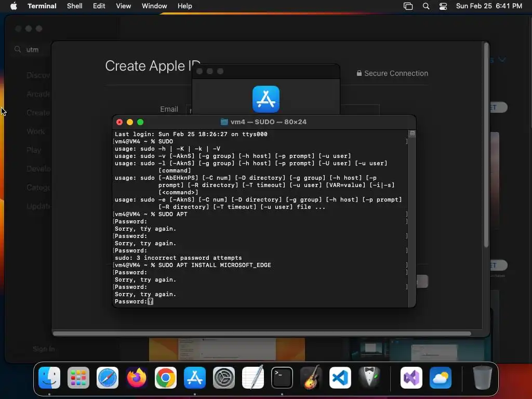This screenshot has width=532, height=399.
Task: Click the 'Create Apple ID' heading
Action: click(153, 66)
